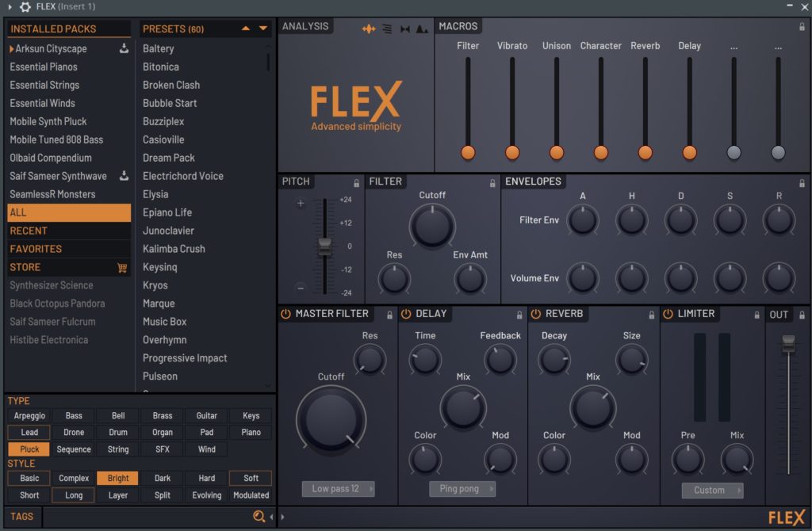Go to next preset with down arrow
This screenshot has width=812, height=531.
pyautogui.click(x=263, y=29)
